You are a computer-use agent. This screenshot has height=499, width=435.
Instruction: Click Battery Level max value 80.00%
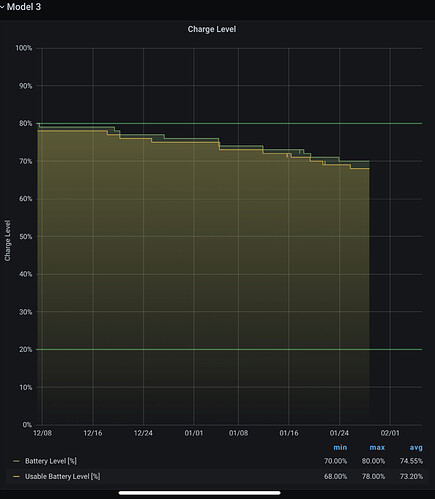point(373,461)
